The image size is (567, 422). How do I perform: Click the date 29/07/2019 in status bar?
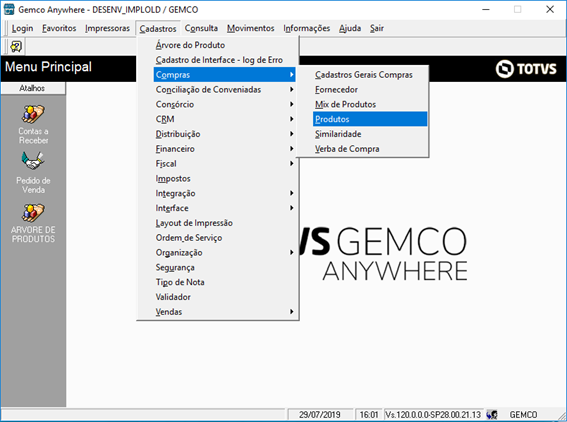coord(320,414)
